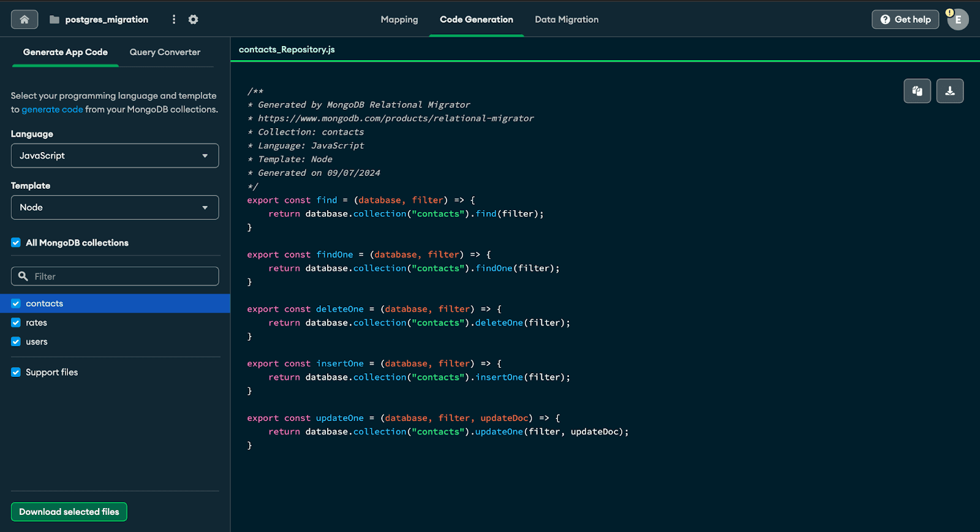Click the search magnifier in Filter box
980x532 pixels.
click(23, 276)
